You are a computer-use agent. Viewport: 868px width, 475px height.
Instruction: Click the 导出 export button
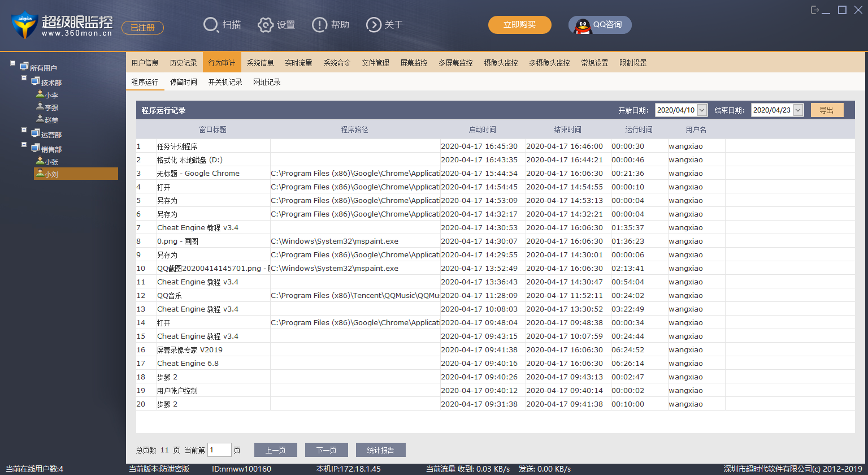(x=827, y=110)
